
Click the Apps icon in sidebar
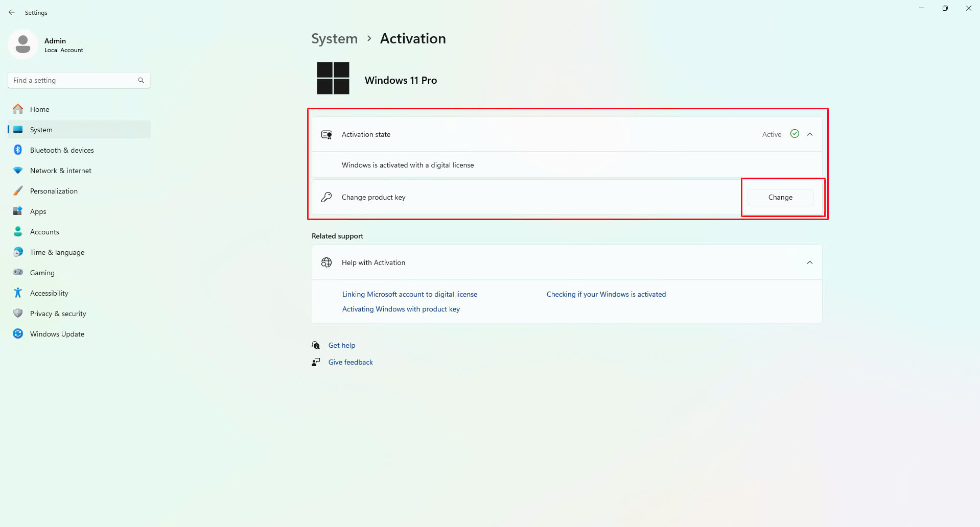[18, 211]
